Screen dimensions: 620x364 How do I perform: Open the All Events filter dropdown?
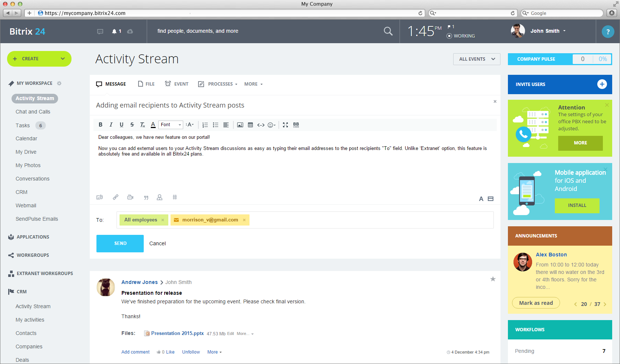477,59
